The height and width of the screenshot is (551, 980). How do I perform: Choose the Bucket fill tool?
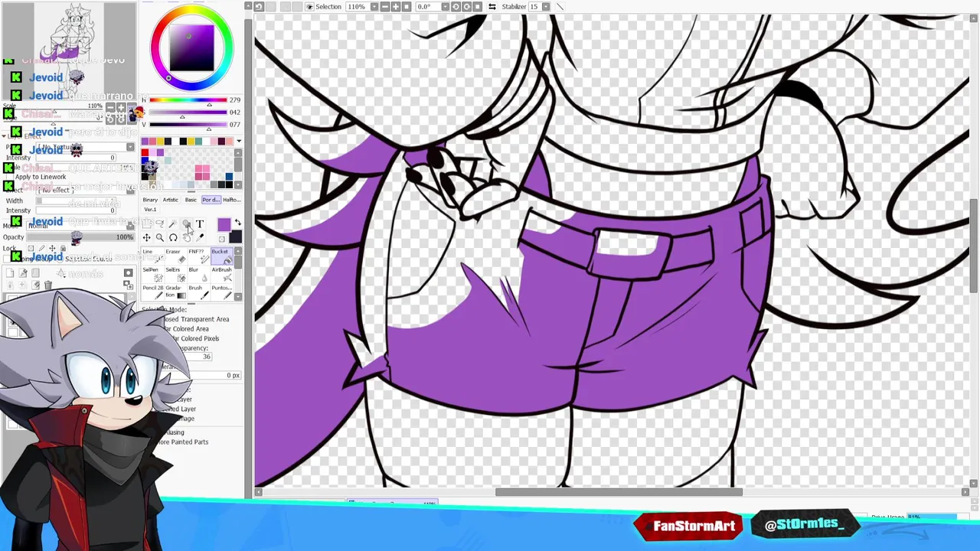[x=222, y=256]
